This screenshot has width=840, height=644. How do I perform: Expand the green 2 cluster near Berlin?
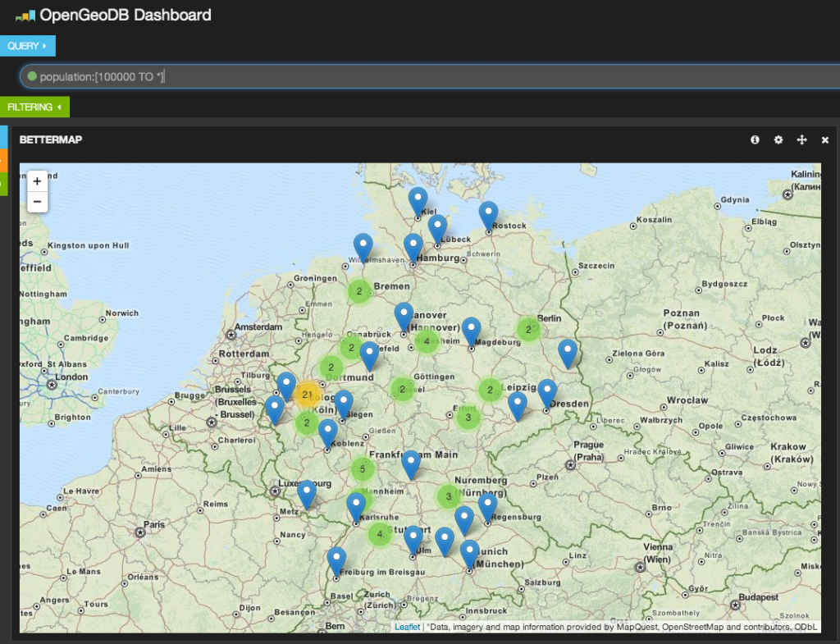(x=528, y=331)
